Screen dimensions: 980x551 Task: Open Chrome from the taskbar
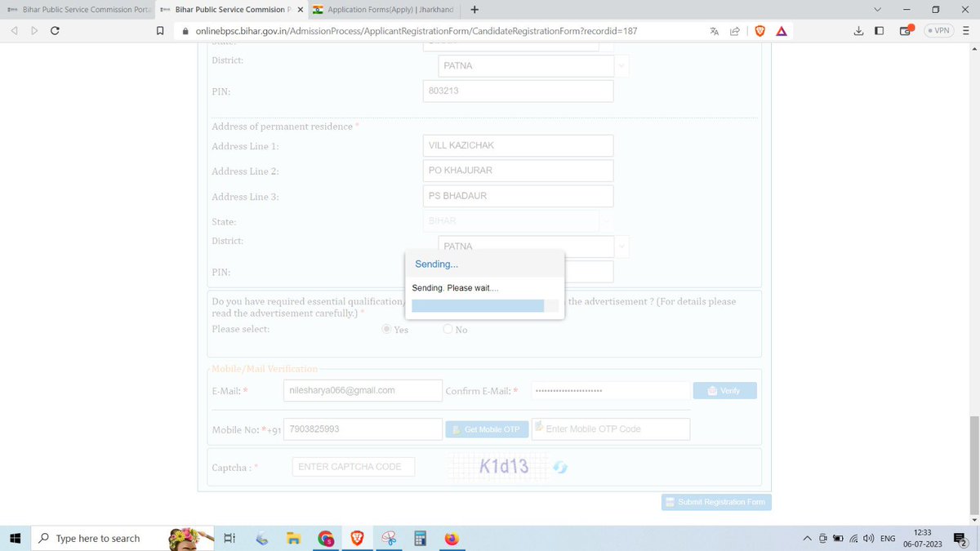pyautogui.click(x=326, y=538)
